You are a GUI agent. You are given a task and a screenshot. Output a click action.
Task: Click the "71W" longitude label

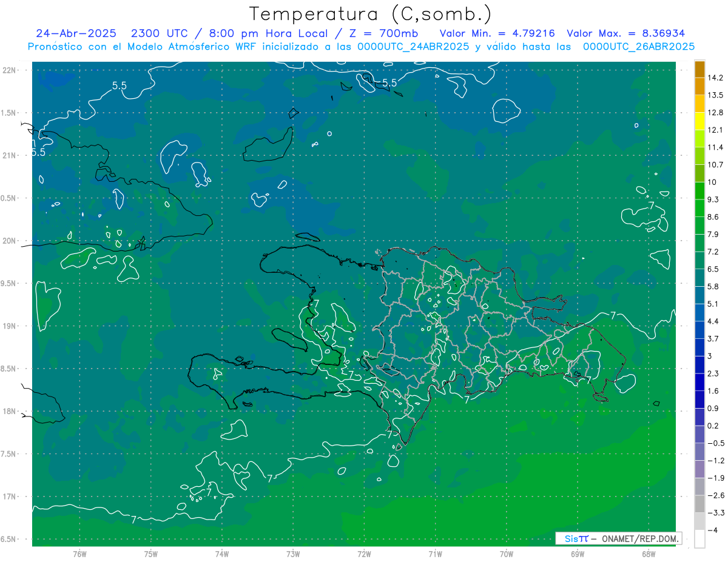pyautogui.click(x=435, y=554)
